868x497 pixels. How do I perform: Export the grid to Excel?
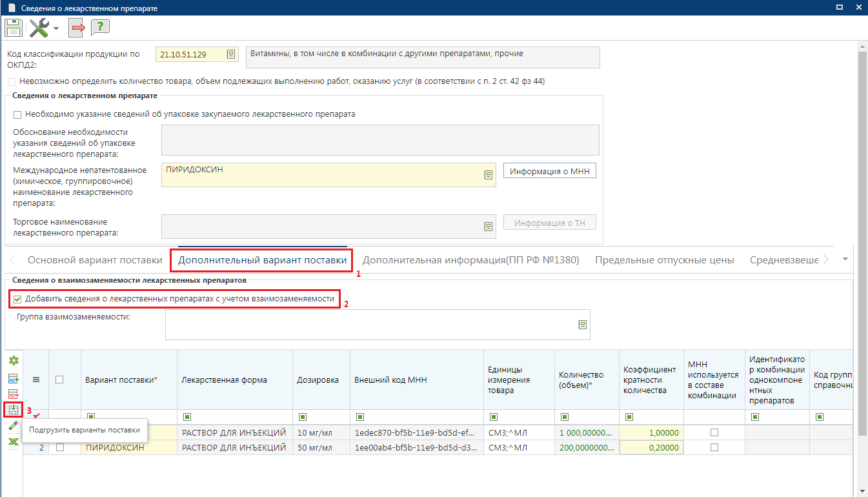click(x=13, y=442)
